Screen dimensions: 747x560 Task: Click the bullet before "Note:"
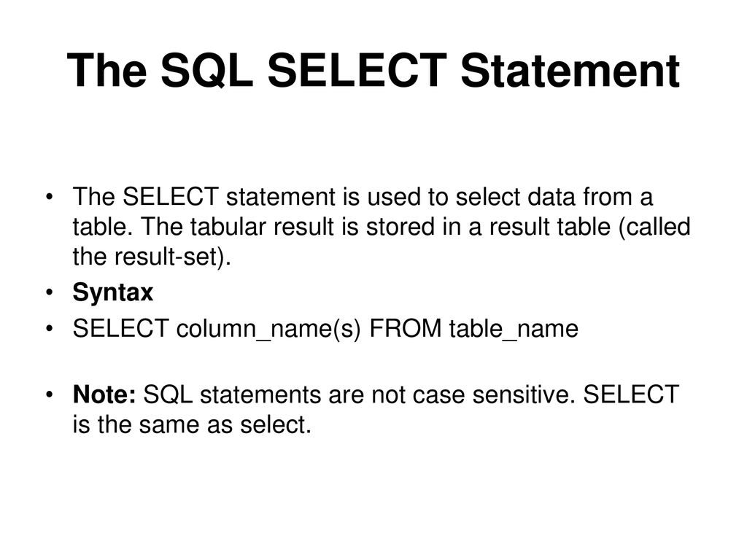point(49,394)
